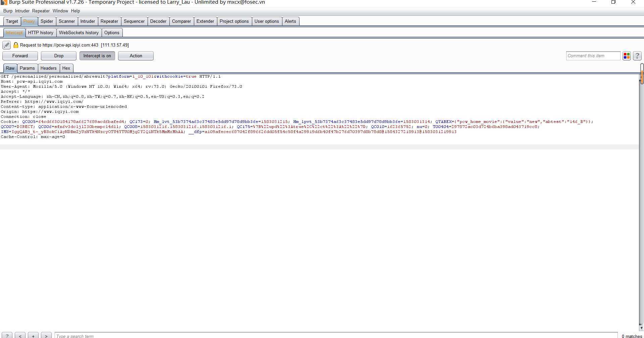Open the Intruder menu in menu bar
644x338 pixels.
tap(22, 11)
